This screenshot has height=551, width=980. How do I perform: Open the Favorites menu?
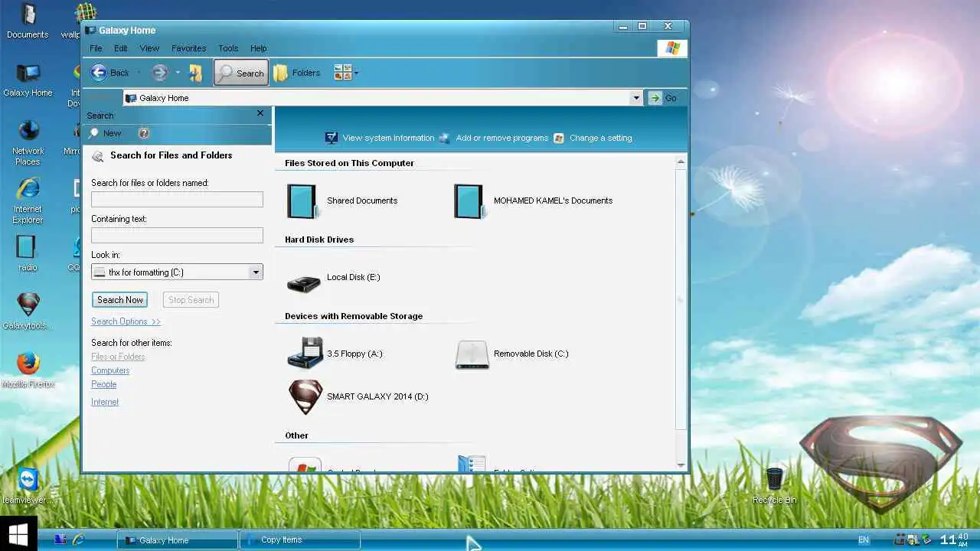188,48
